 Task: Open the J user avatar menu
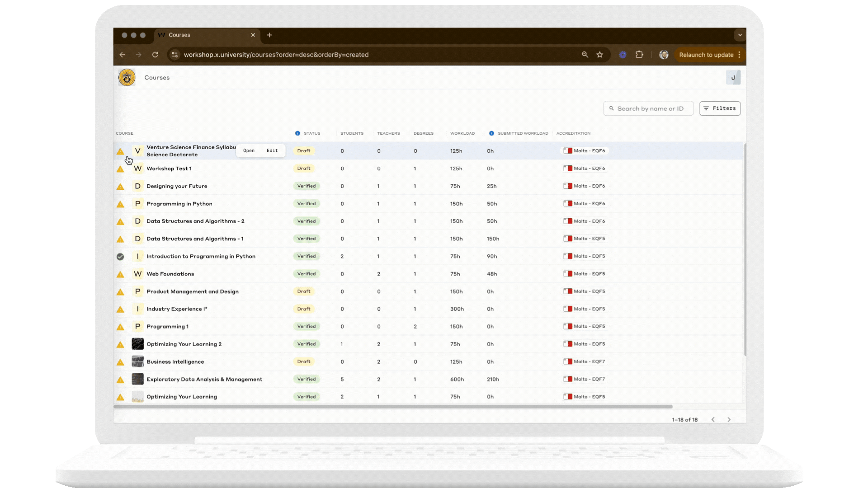733,77
